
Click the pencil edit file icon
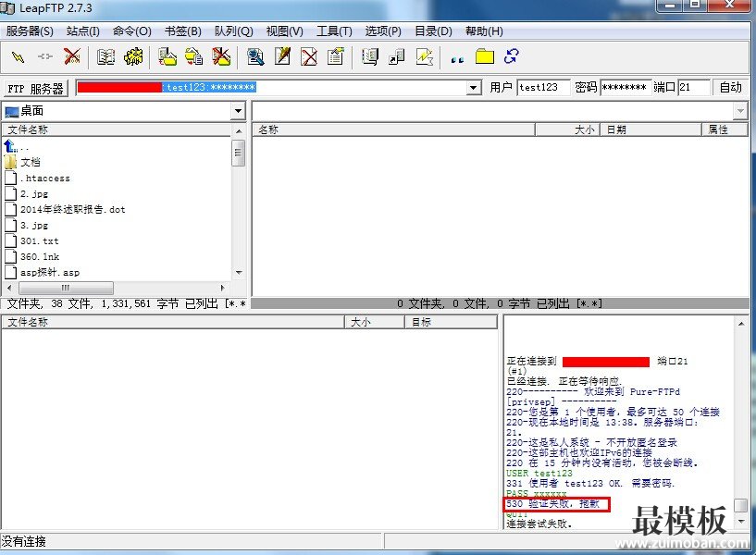tap(282, 56)
